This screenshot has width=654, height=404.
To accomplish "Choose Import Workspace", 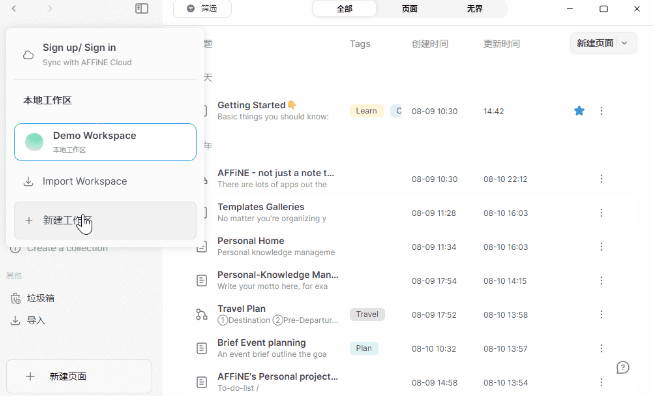I will pos(105,181).
